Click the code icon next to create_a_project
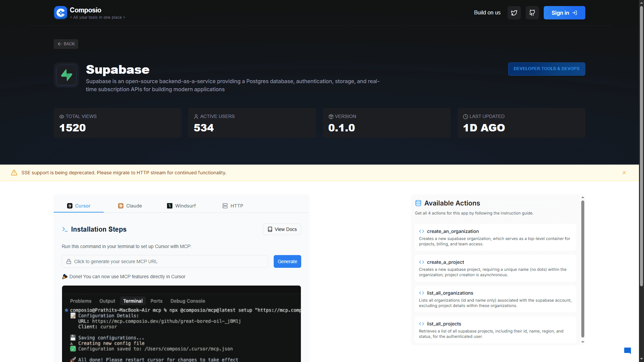The width and height of the screenshot is (644, 362). (x=421, y=262)
